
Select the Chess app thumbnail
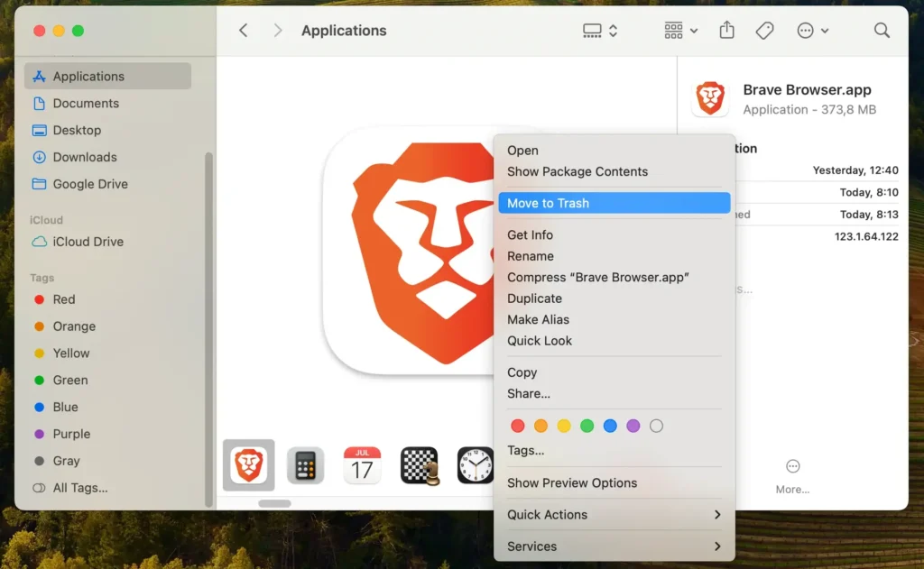[420, 466]
